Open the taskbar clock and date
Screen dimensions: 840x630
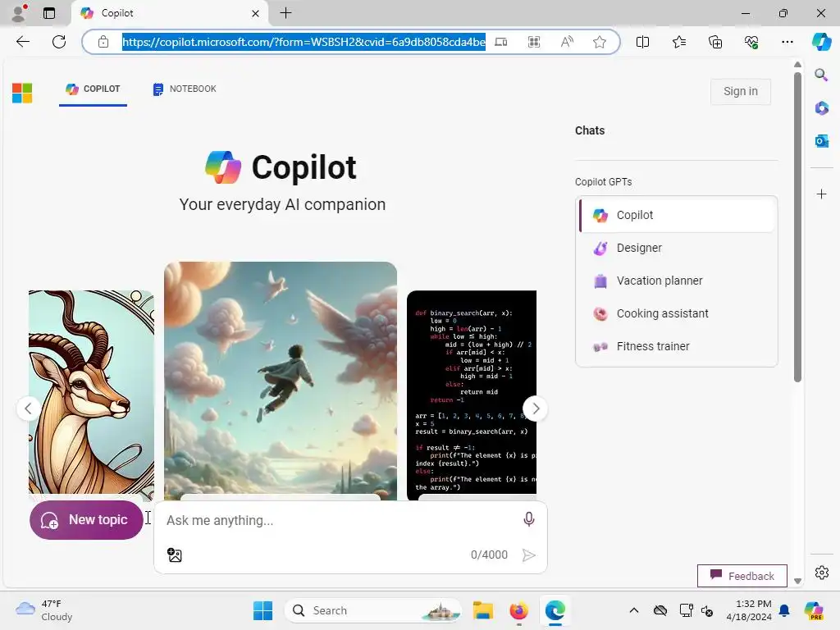[x=748, y=610]
